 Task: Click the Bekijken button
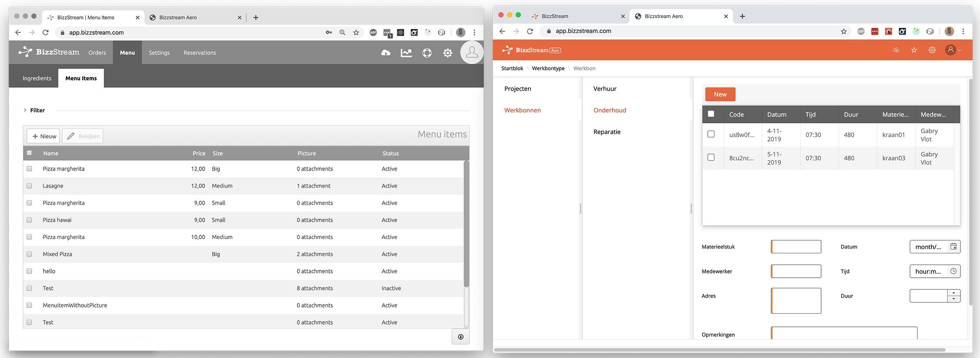pos(82,136)
